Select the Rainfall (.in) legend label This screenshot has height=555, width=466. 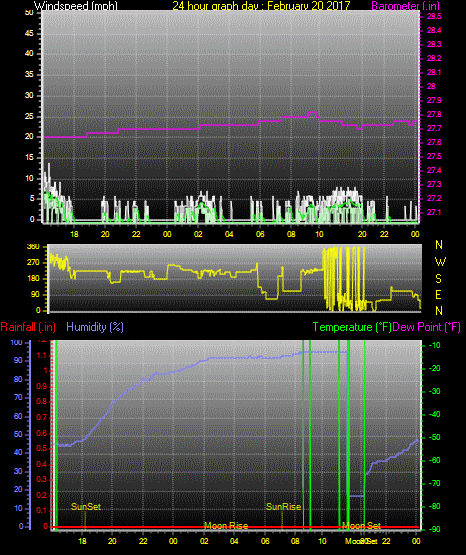click(28, 327)
